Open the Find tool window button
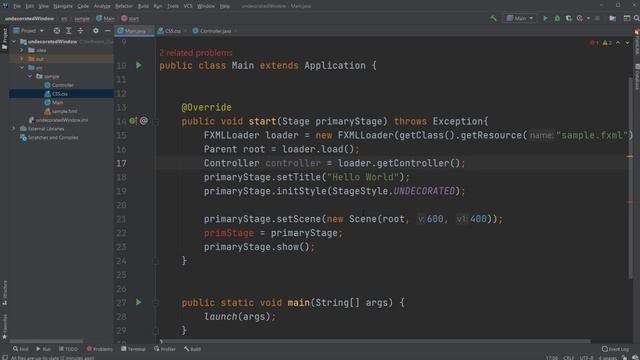 [x=20, y=349]
